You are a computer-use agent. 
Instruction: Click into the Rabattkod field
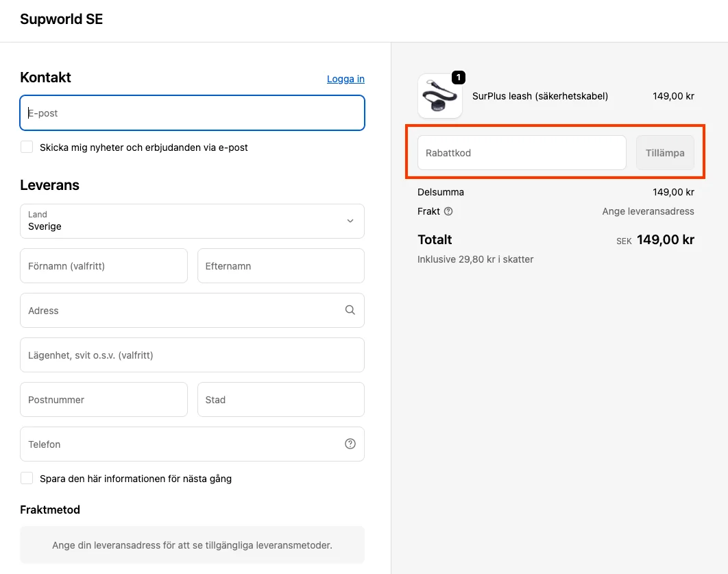[x=521, y=153]
